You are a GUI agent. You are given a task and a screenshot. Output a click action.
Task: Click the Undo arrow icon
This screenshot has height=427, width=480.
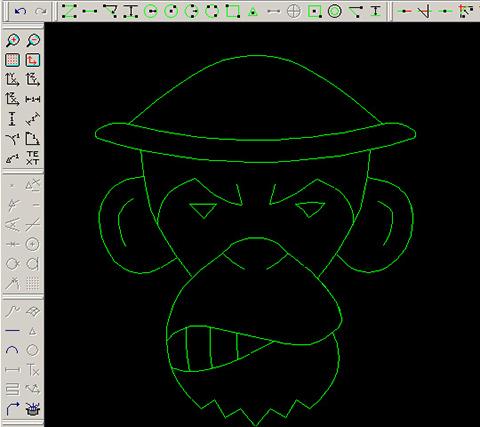[x=21, y=11]
